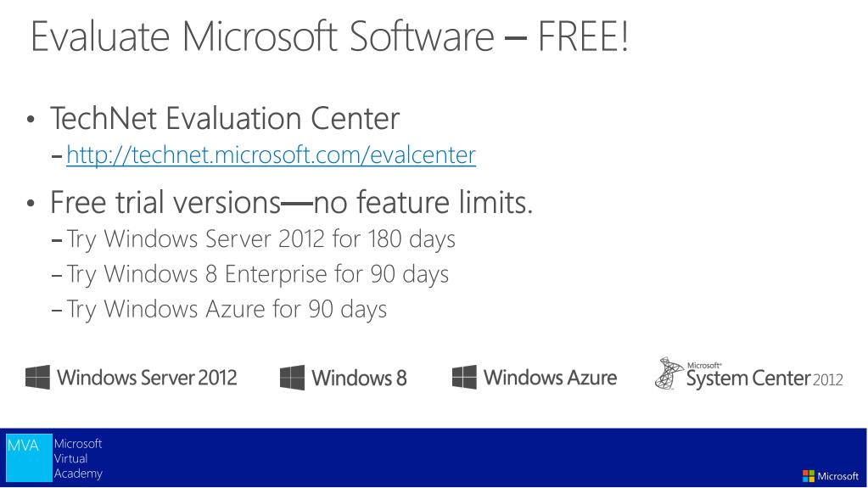Click the System Center 2012 wordmark
This screenshot has height=488, width=868.
point(764,377)
